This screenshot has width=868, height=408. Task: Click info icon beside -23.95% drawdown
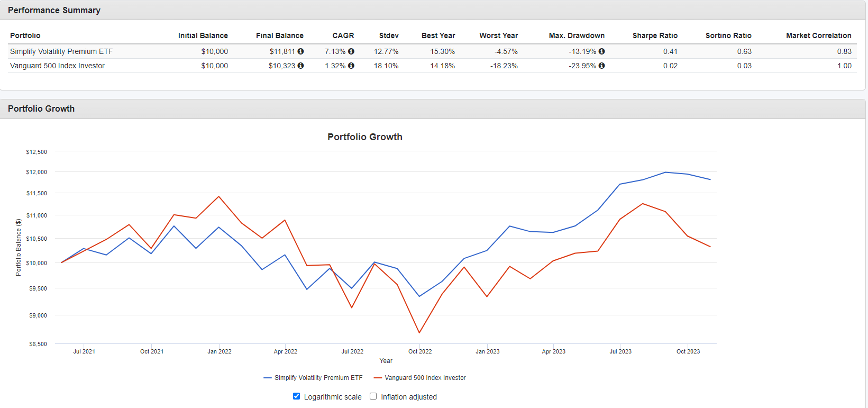pos(601,66)
